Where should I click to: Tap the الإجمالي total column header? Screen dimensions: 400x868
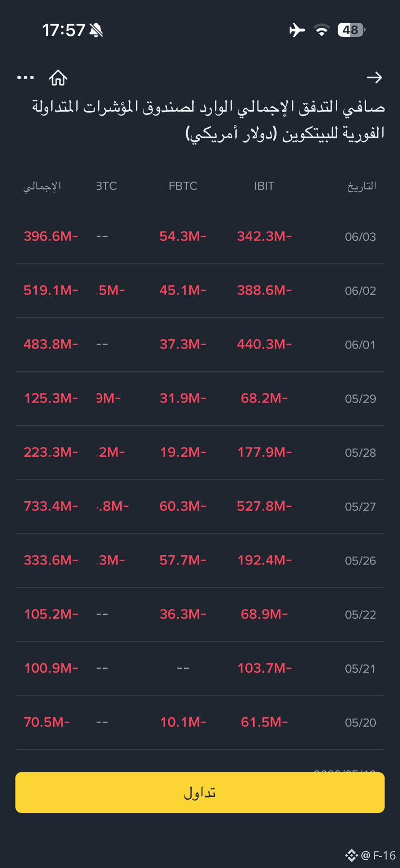coord(42,187)
